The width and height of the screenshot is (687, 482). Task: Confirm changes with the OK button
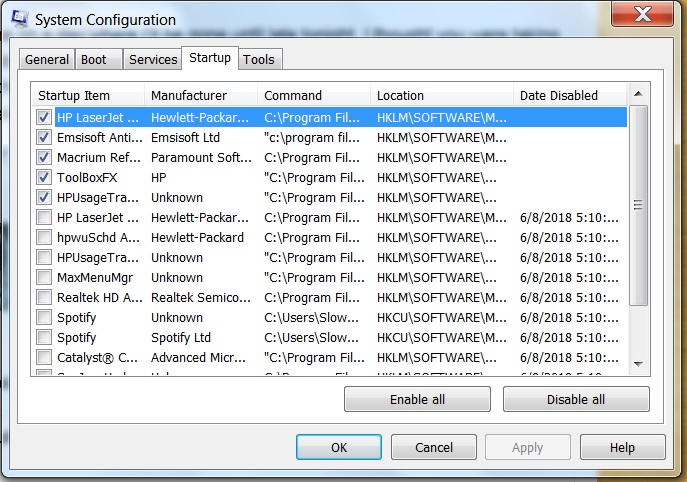pos(339,447)
